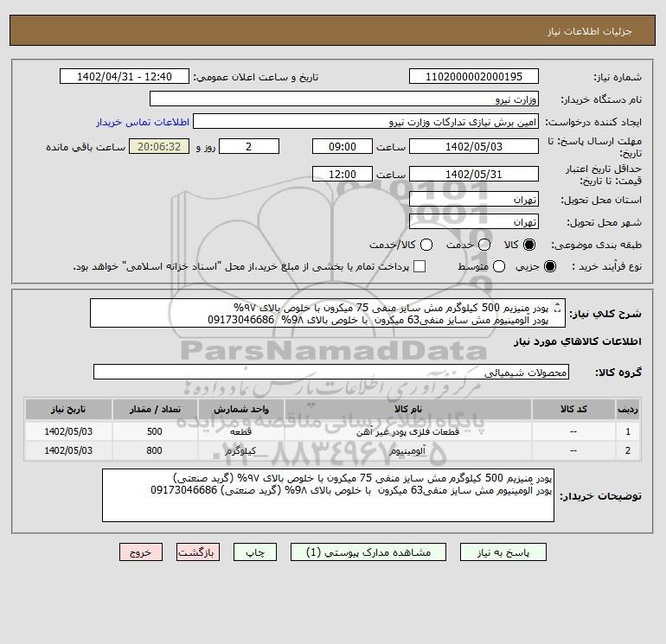Click the نام کالا column header
The width and height of the screenshot is (666, 644).
tap(407, 409)
